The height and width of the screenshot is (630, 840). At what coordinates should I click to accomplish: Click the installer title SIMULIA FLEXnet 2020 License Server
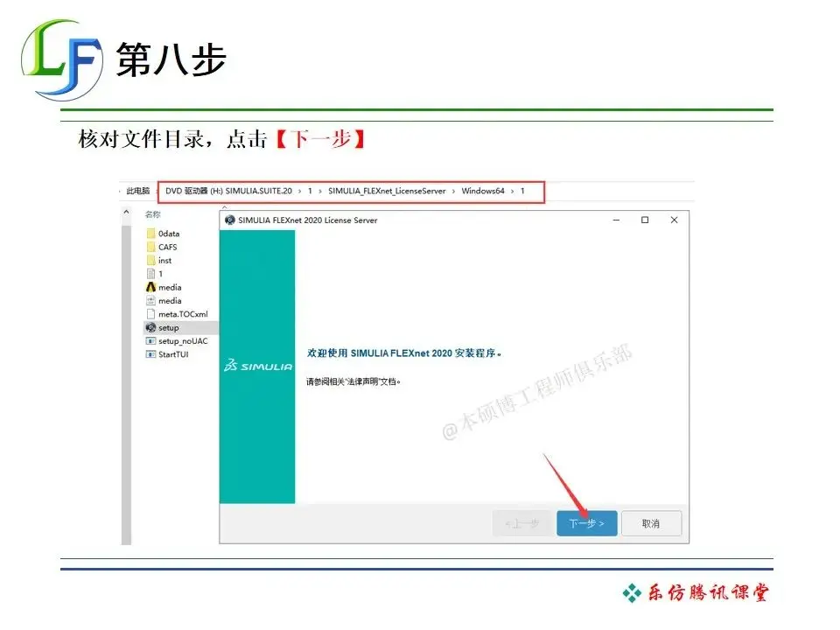point(307,220)
